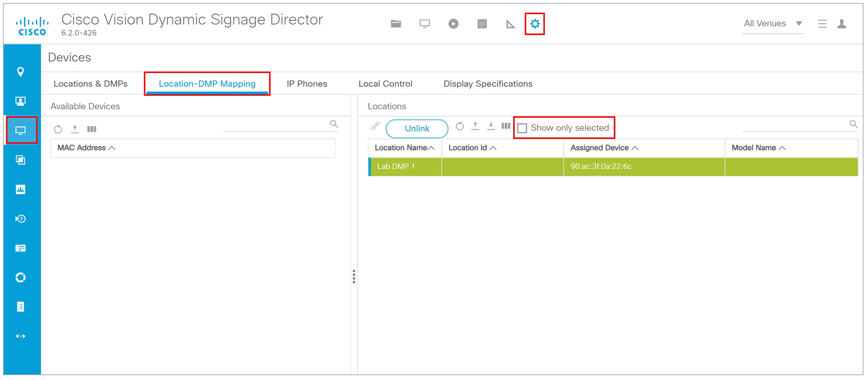Sort by Model Name column
Screen dimensions: 868x380
click(758, 148)
